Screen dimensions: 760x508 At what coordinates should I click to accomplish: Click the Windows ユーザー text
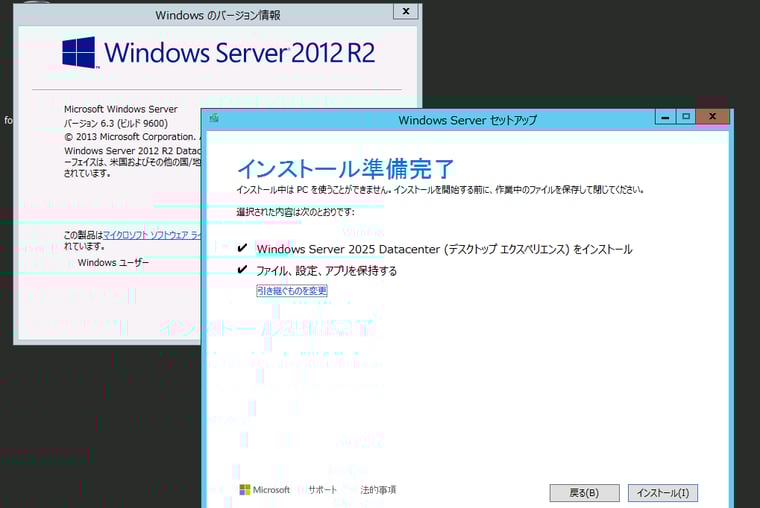click(x=113, y=263)
